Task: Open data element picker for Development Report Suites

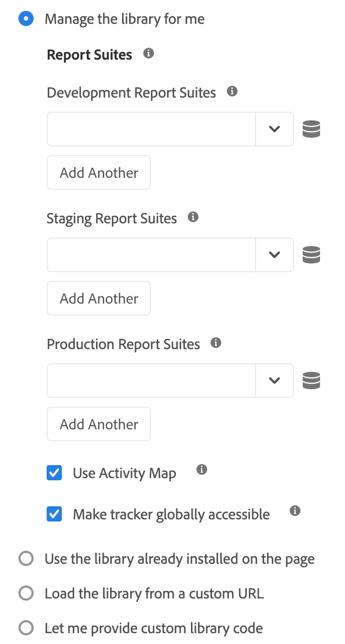Action: click(x=311, y=130)
